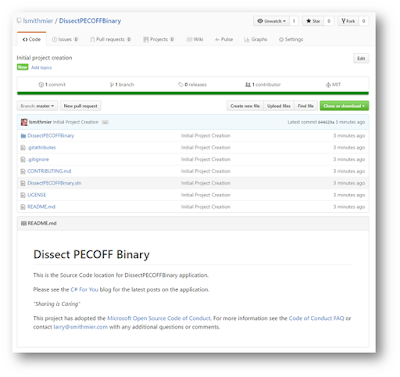Open the C# For You blog link
The width and height of the screenshot is (400, 377).
click(x=84, y=289)
